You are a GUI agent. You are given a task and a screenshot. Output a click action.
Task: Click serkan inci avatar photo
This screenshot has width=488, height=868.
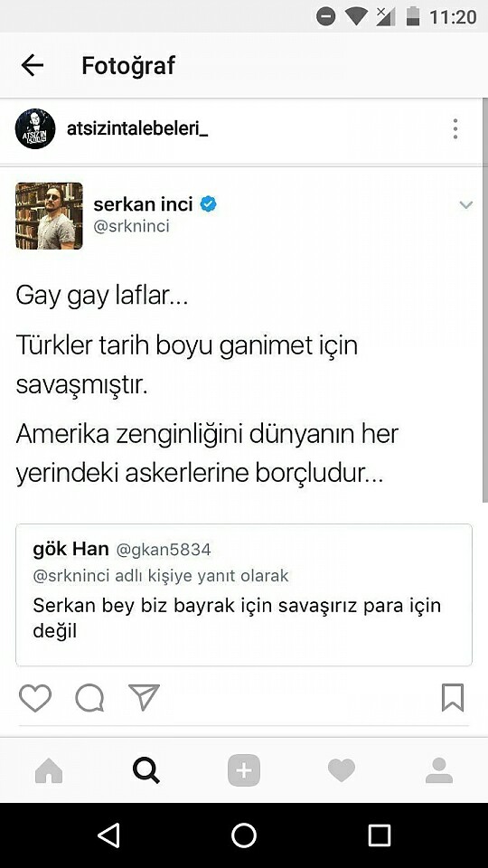click(x=49, y=216)
